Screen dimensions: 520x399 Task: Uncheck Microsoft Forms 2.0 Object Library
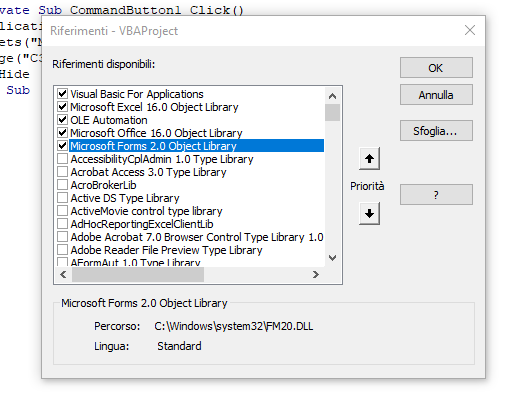click(x=62, y=146)
